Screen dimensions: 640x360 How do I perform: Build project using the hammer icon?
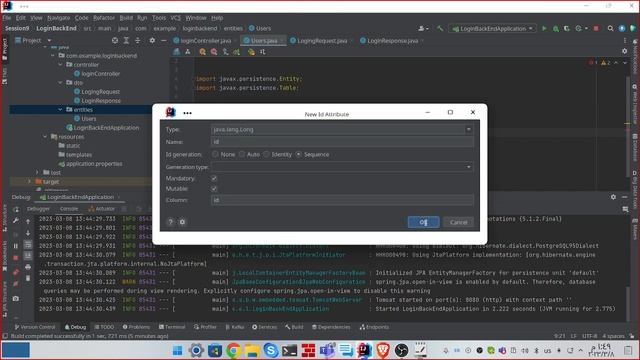point(440,29)
